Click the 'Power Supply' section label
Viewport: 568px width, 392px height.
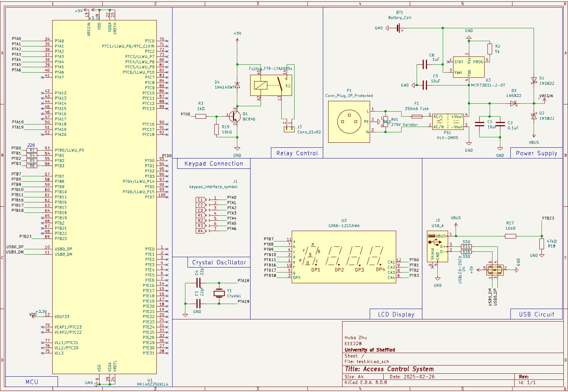(537, 153)
